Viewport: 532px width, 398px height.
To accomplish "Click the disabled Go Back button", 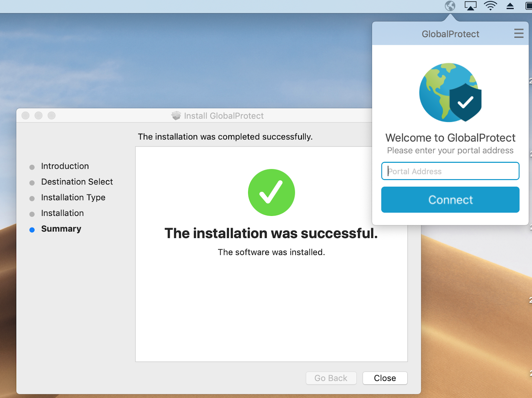I will click(x=331, y=378).
